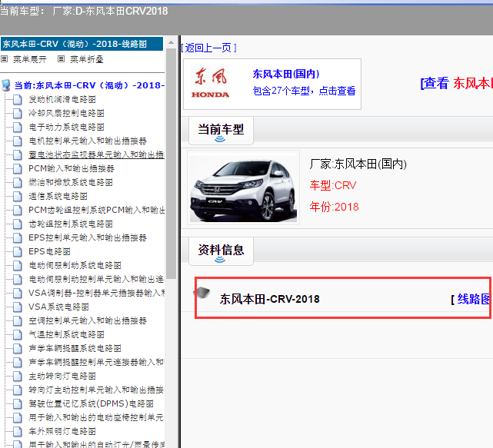Open 冷却风扇控制电路图 tree entry

[x=66, y=114]
